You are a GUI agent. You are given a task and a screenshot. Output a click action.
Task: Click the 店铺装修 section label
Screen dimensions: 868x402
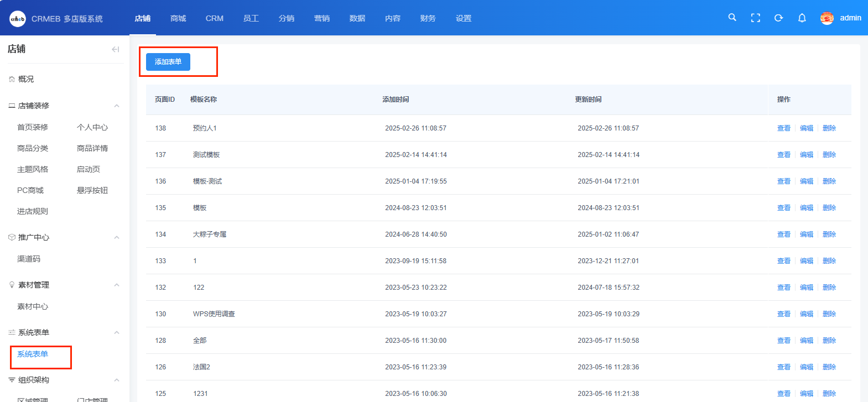(34, 106)
